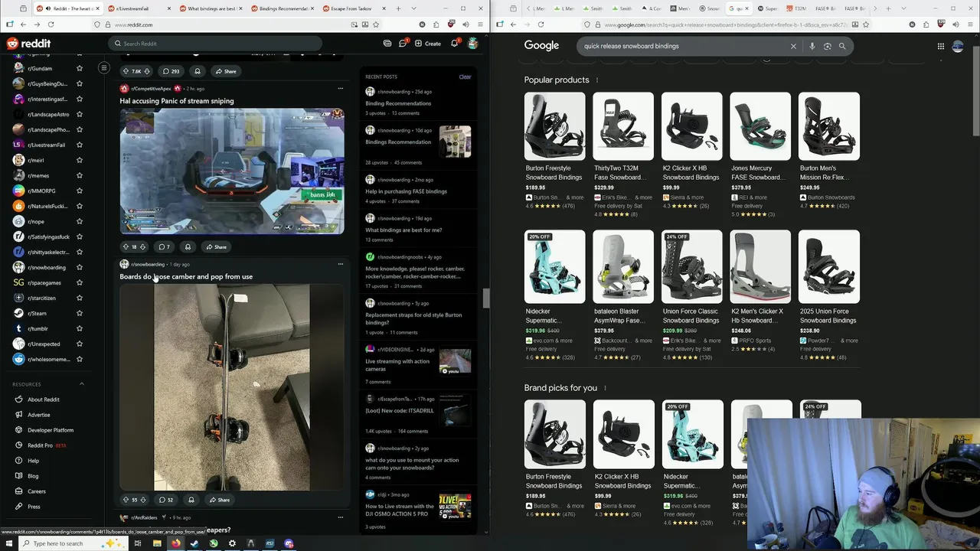Viewport: 980px width, 551px height.
Task: Reload the Reddit browser page
Action: [x=51, y=24]
